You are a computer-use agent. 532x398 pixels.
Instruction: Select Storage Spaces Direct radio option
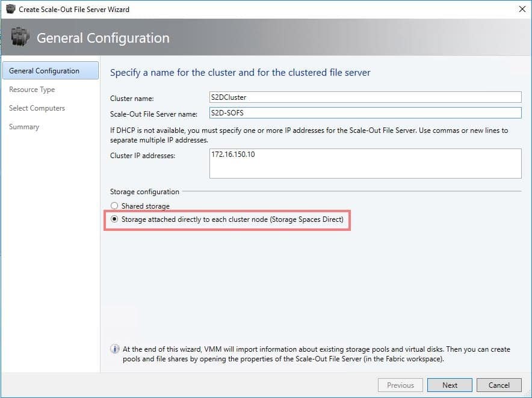[x=114, y=219]
